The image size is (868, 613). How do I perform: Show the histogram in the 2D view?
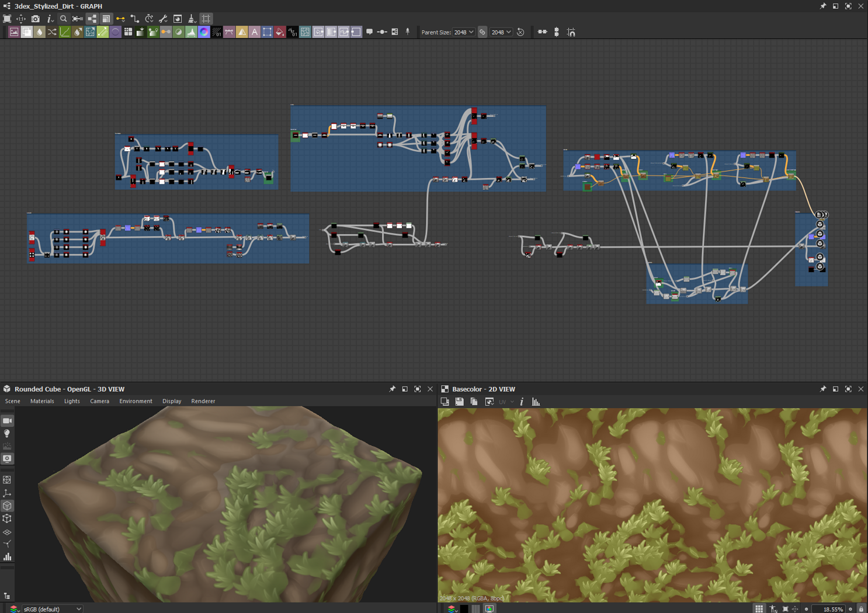[536, 402]
